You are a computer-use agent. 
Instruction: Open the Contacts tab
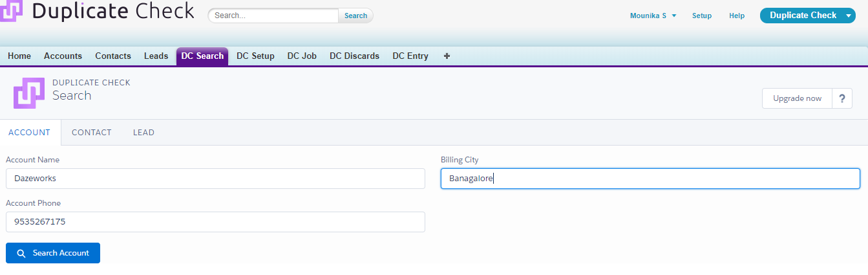coord(113,56)
